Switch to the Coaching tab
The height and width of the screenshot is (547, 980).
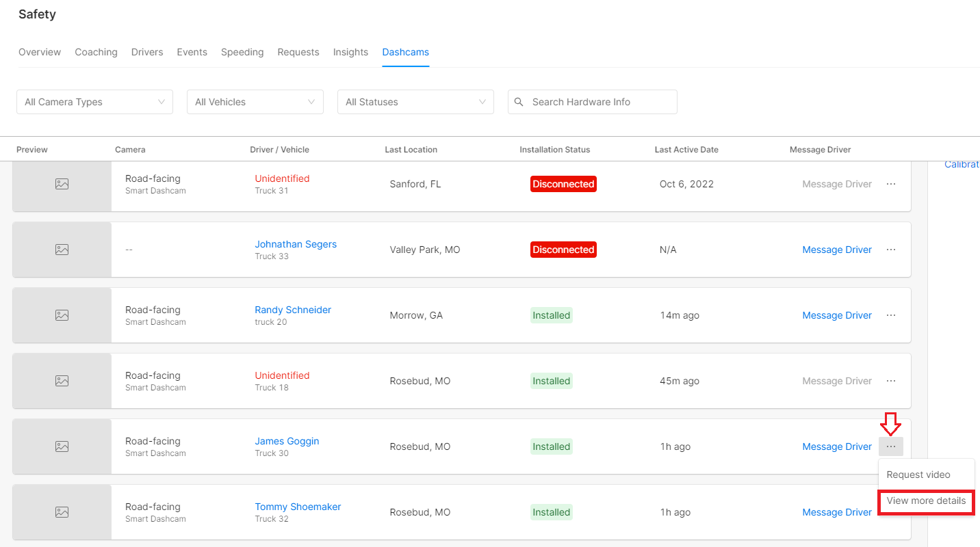click(x=96, y=52)
